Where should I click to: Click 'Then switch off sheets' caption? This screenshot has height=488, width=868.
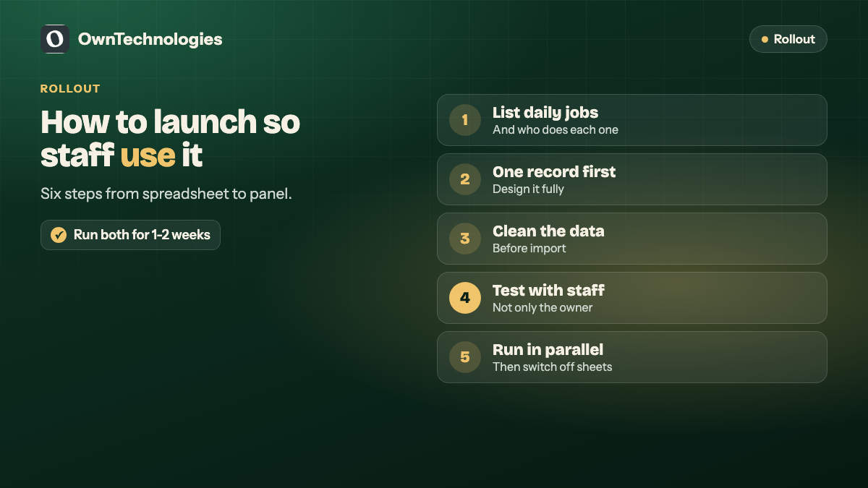553,367
